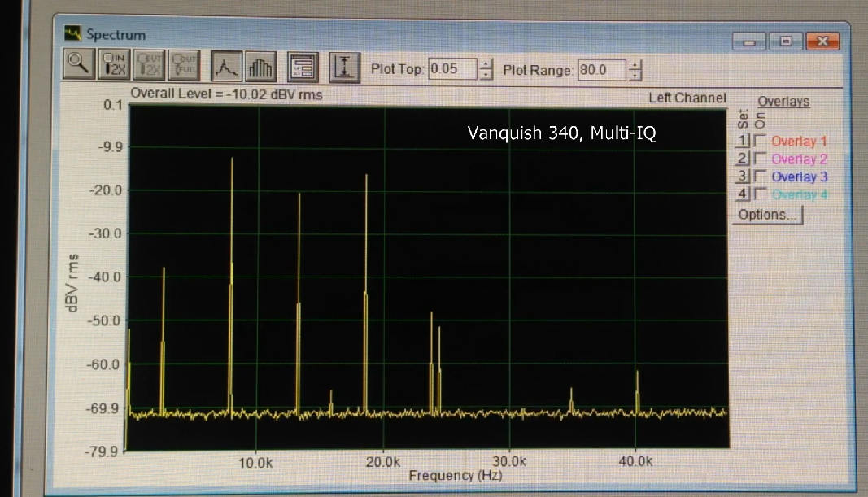This screenshot has width=868, height=497.
Task: Click the Plot Top value field
Action: [451, 69]
